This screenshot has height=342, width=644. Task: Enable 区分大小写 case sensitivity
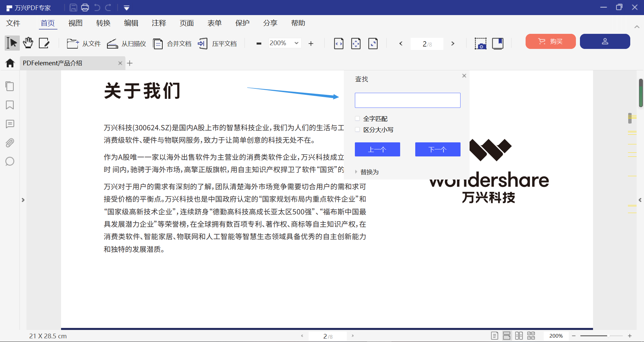click(x=358, y=130)
